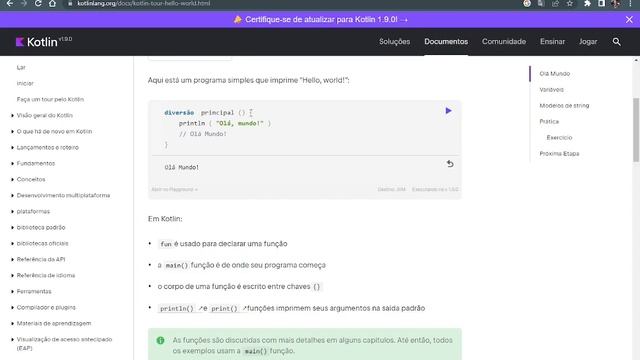
Task: Open the Lar sidebar link
Action: tap(21, 67)
